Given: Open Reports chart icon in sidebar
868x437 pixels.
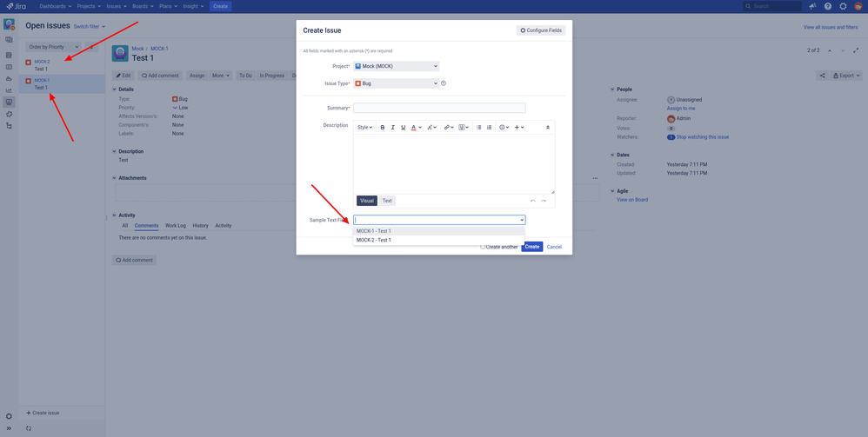Looking at the screenshot, I should click(x=9, y=90).
